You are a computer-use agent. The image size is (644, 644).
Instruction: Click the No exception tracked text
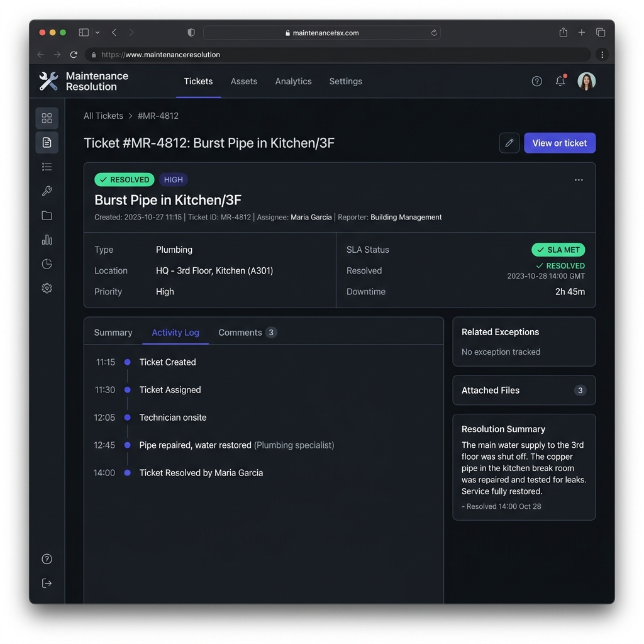(501, 352)
